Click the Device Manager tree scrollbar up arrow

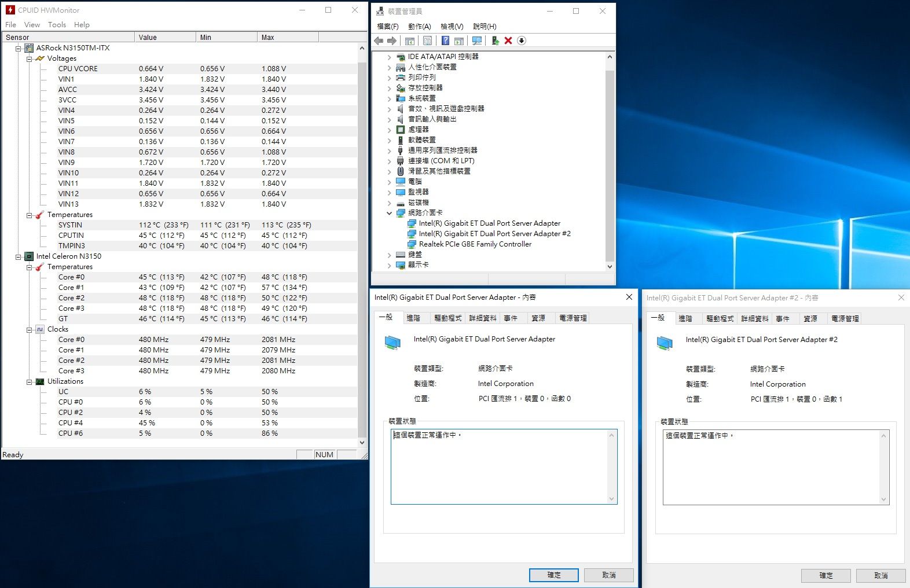(x=610, y=57)
